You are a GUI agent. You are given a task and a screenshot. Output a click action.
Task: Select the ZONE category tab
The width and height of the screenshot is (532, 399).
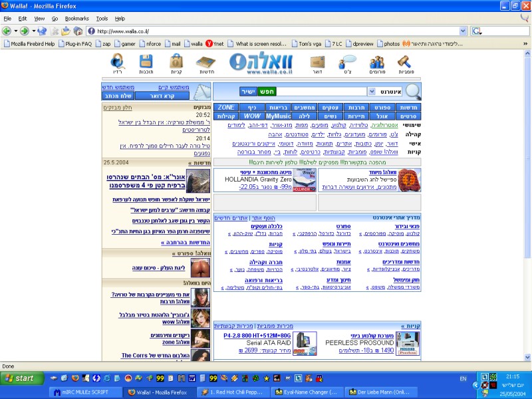click(x=226, y=107)
